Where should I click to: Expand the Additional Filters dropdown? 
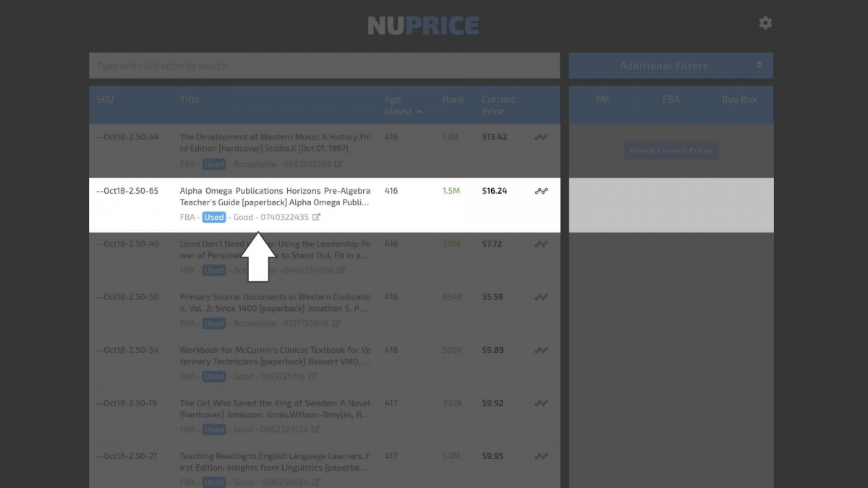[671, 65]
